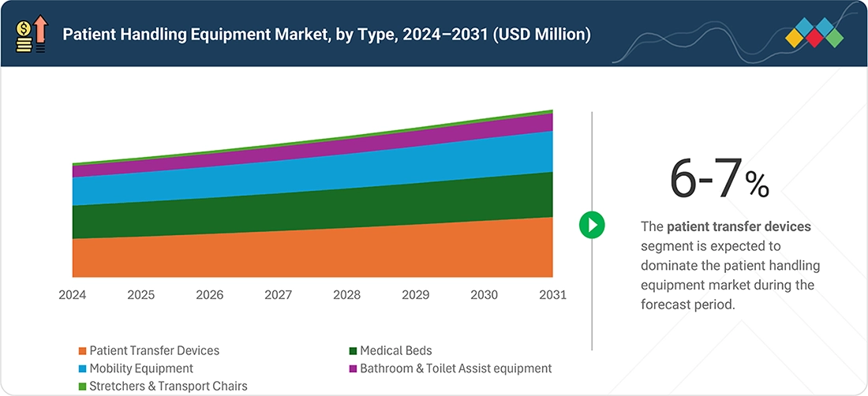868x396 pixels.
Task: Click the large '6-7%' growth figure
Action: tap(719, 178)
